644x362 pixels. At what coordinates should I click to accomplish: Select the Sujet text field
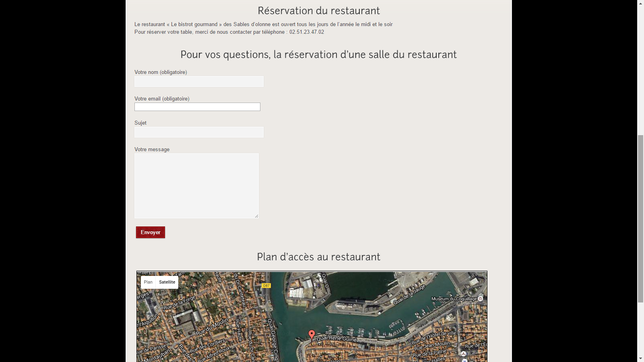pyautogui.click(x=199, y=132)
